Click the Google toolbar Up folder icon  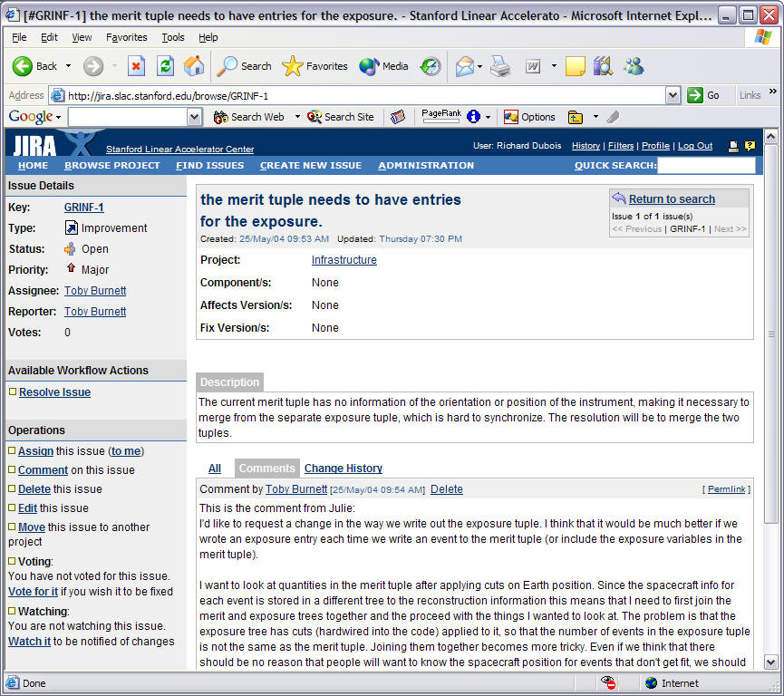(576, 117)
